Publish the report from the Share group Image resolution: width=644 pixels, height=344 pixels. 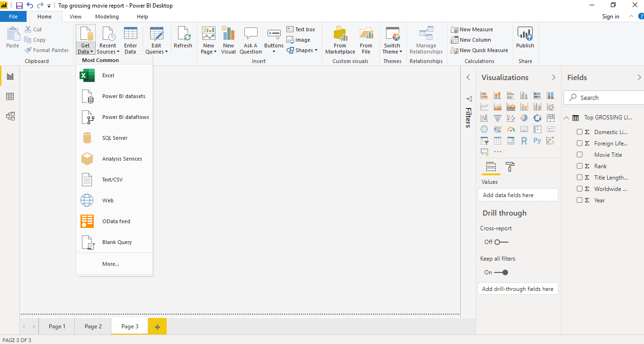pyautogui.click(x=525, y=37)
